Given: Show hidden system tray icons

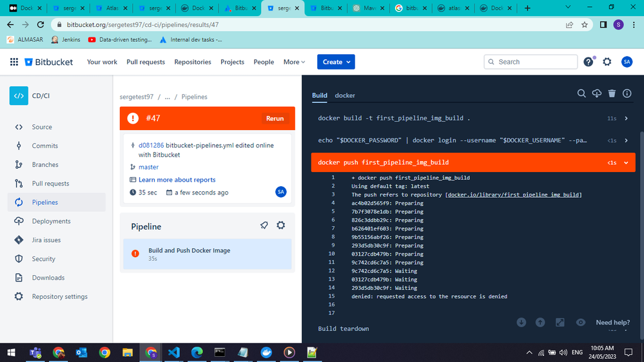Looking at the screenshot, I should pyautogui.click(x=529, y=352).
